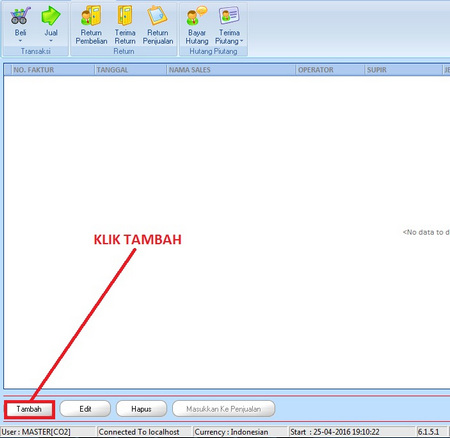
Task: Sort by the OPERATOR column header
Action: [x=330, y=70]
